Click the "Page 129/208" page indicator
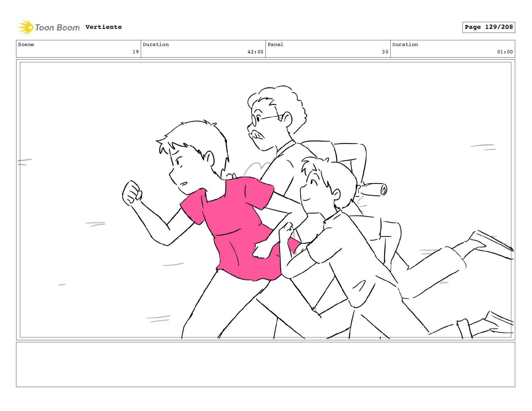 tap(489, 27)
